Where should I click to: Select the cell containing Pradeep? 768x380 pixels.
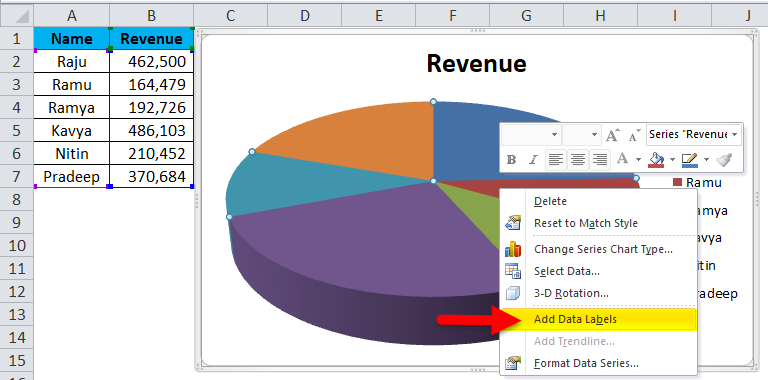click(x=72, y=176)
